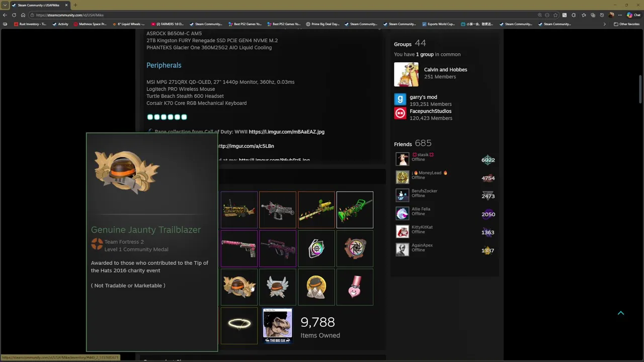The image size is (644, 362).
Task: Open the yellow-green rifle showcase item
Action: click(x=316, y=210)
